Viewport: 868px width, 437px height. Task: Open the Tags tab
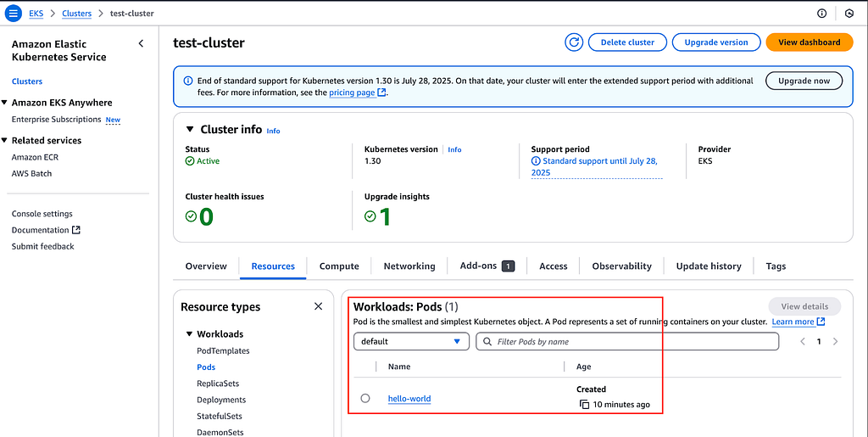(776, 266)
